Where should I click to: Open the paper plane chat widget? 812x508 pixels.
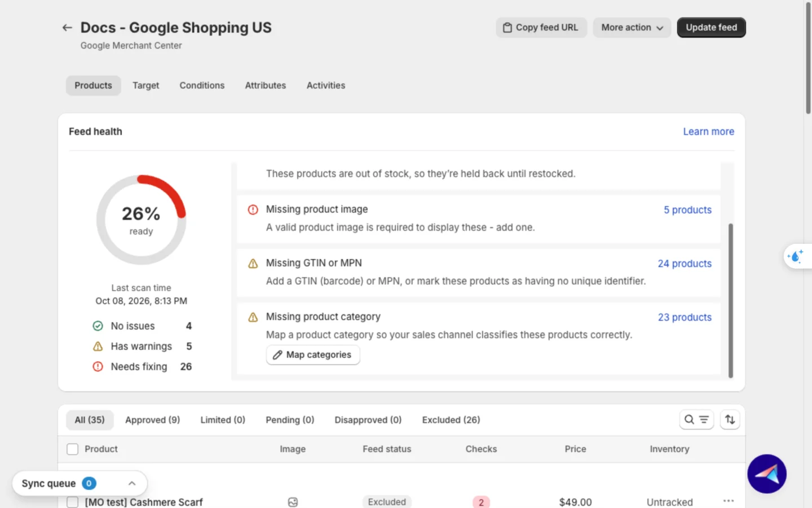767,474
